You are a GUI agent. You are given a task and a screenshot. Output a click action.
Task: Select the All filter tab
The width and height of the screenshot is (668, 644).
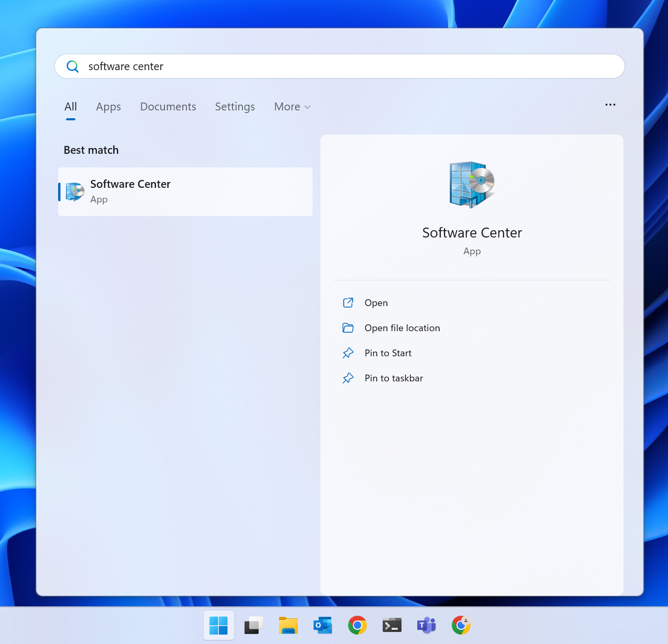[71, 107]
